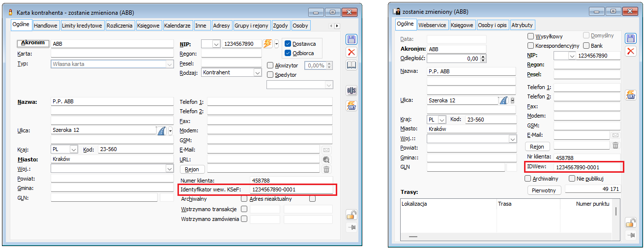This screenshot has height=249, width=644.
Task: Open the Rodzaj dropdown showing Kontrahent
Action: 257,72
